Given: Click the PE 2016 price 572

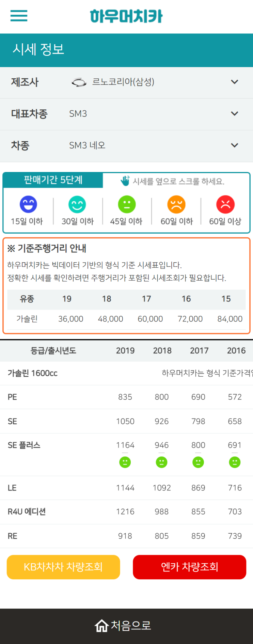Looking at the screenshot, I should pos(235,397).
